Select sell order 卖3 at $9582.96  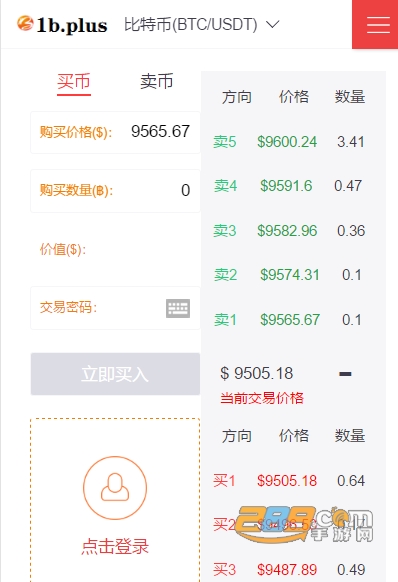pyautogui.click(x=289, y=230)
